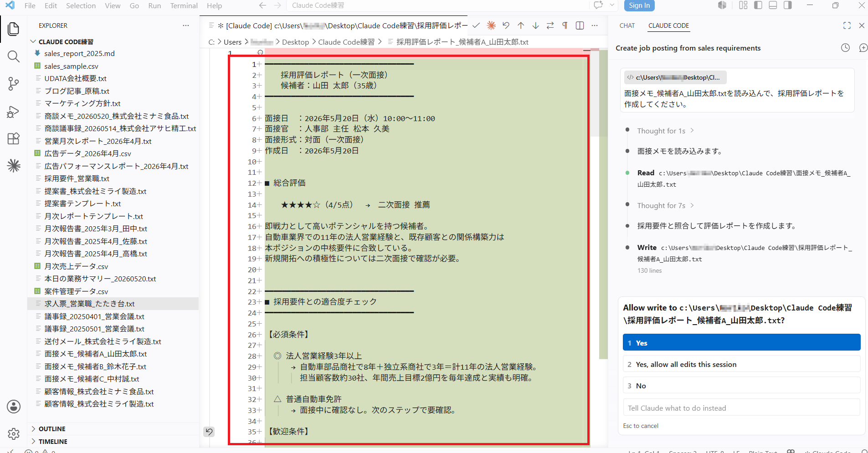Start a new Claude Code conversation

tap(863, 48)
